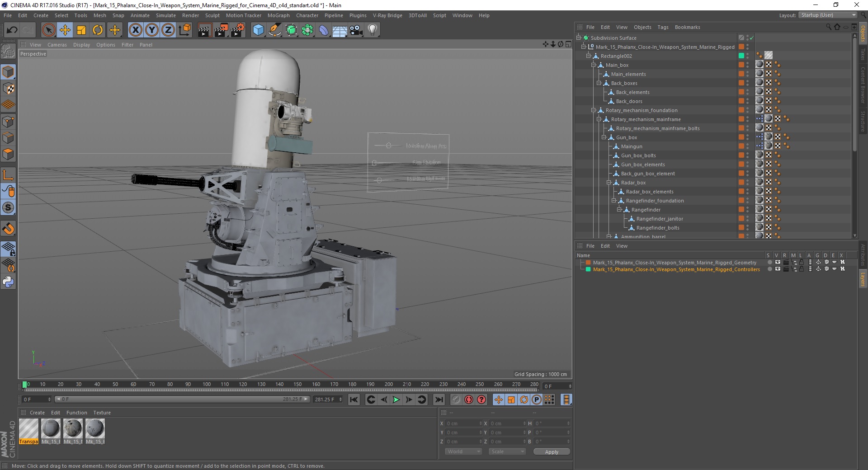
Task: Open the Scale mode dropdown
Action: [x=507, y=451]
